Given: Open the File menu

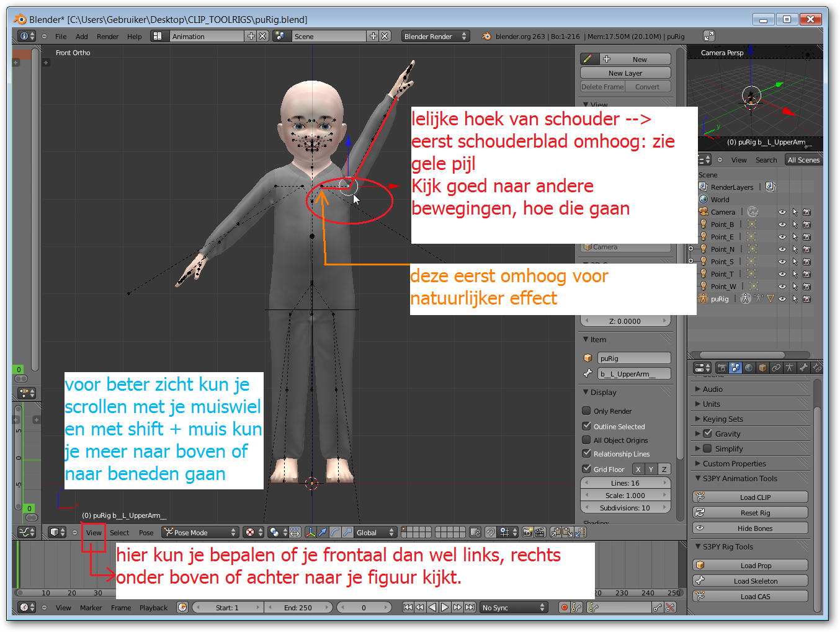Looking at the screenshot, I should [60, 36].
